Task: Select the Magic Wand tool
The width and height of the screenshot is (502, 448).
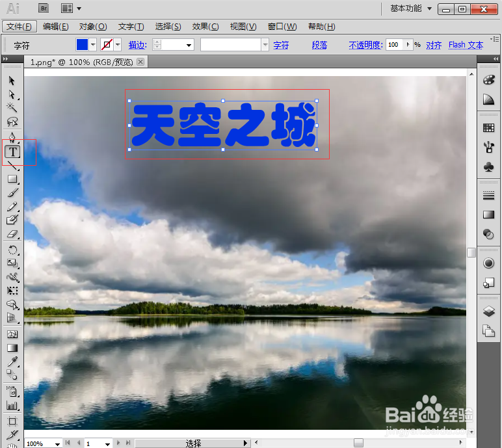Action: pyautogui.click(x=12, y=107)
